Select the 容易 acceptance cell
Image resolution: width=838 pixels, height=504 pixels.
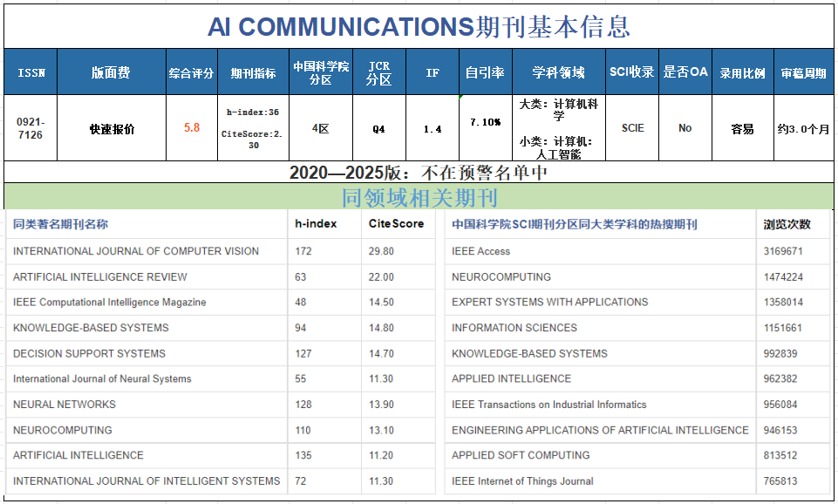pyautogui.click(x=742, y=129)
